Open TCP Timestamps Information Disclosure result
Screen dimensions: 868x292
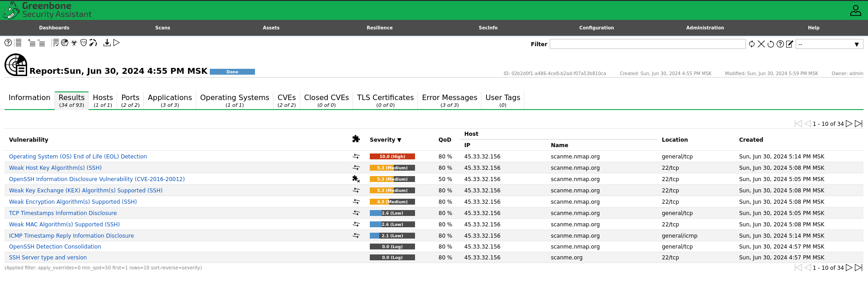pyautogui.click(x=63, y=213)
